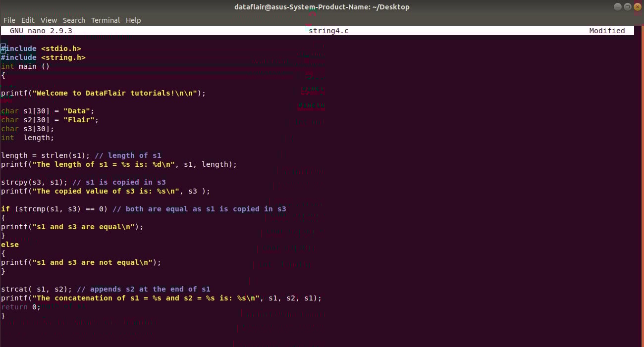Open the View menu

click(49, 20)
